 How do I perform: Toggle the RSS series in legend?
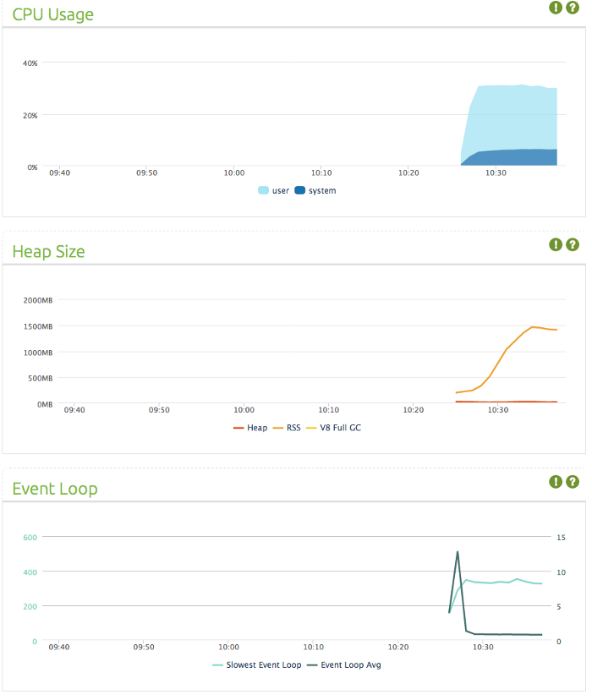coord(287,428)
